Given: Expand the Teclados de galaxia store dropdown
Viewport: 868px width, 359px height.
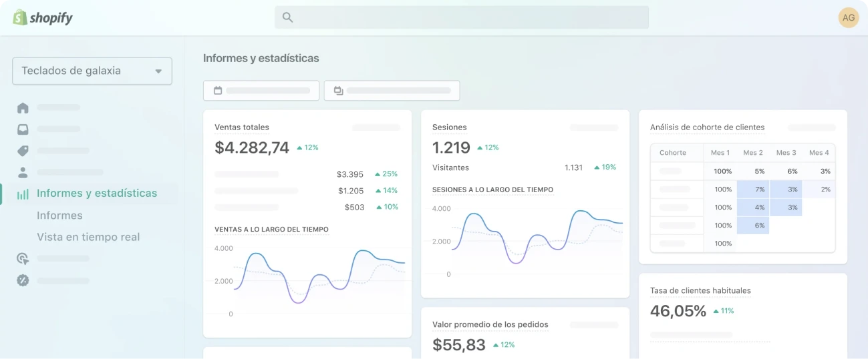Looking at the screenshot, I should (92, 71).
